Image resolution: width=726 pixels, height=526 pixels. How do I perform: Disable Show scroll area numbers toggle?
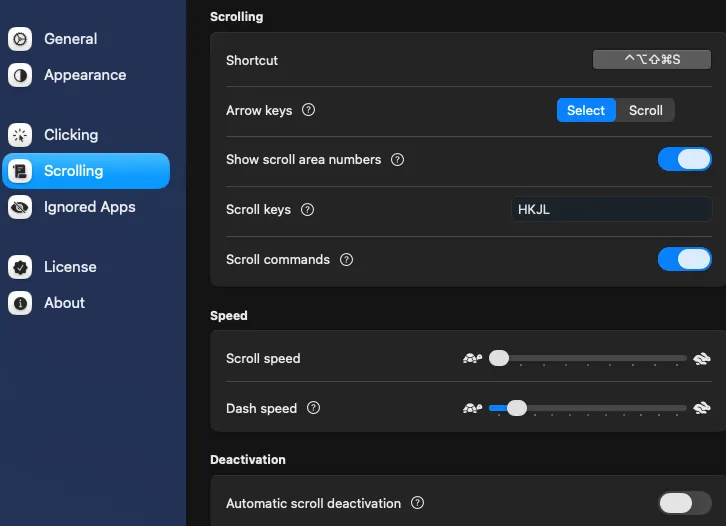tap(684, 159)
